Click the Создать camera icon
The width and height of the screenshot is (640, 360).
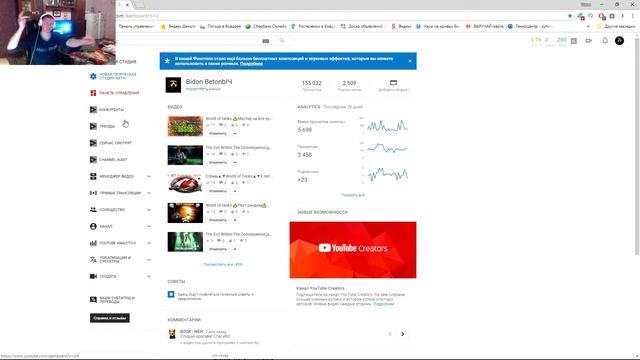93,276
